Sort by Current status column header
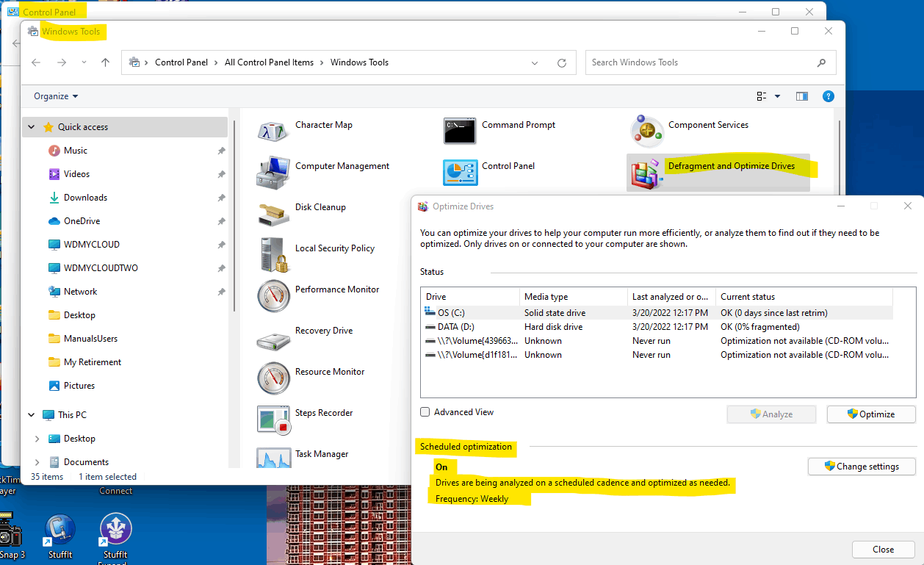 tap(804, 297)
